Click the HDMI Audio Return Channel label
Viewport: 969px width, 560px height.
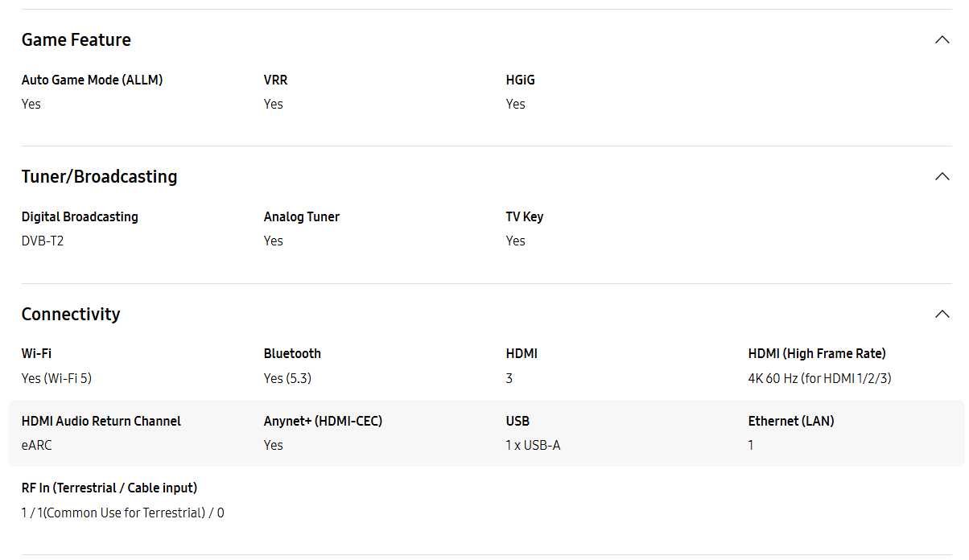coord(101,421)
